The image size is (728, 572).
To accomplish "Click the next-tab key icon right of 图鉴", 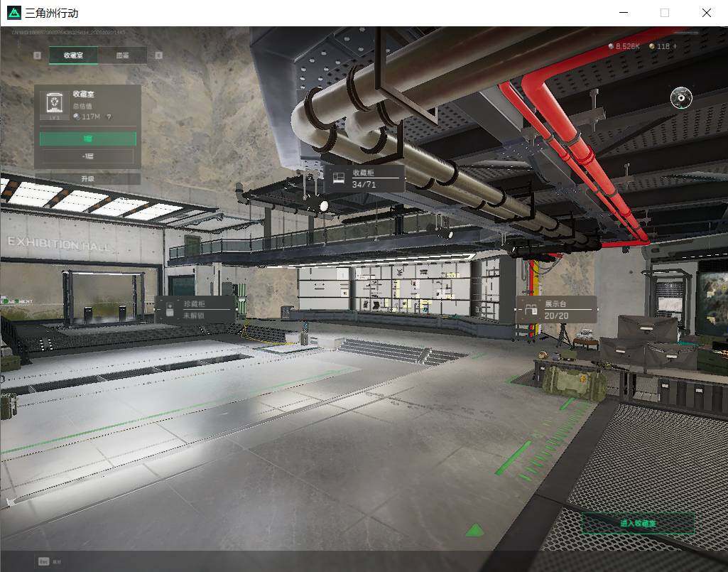I will pyautogui.click(x=159, y=55).
